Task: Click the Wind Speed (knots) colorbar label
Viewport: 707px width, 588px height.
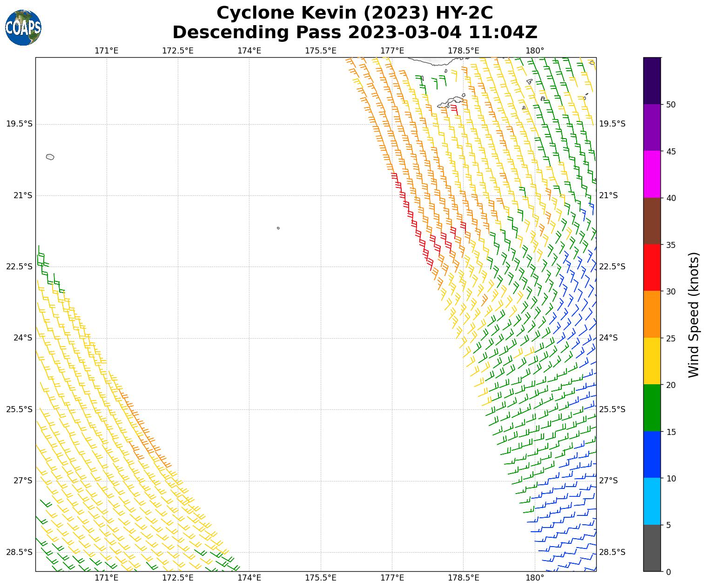Action: [x=694, y=314]
